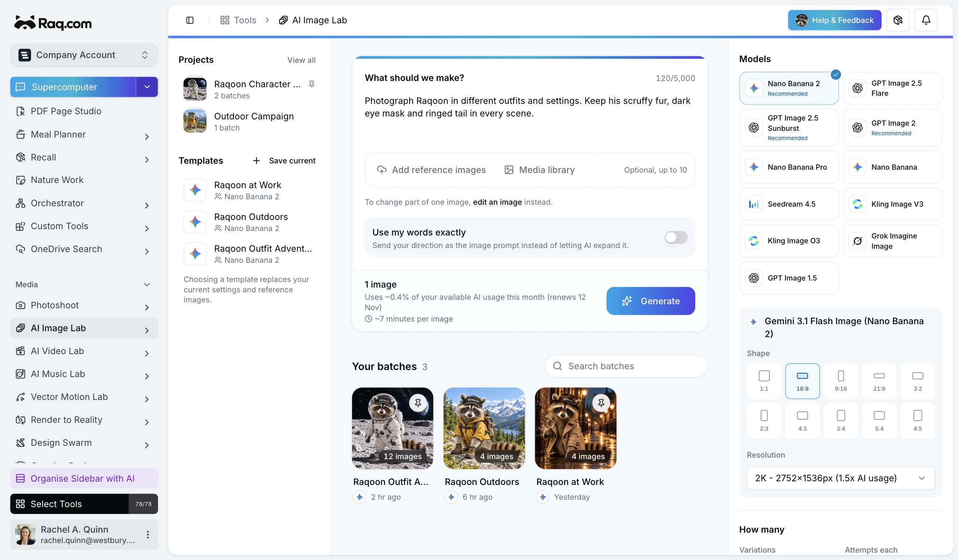Open Design Swarm in sidebar

click(x=84, y=442)
